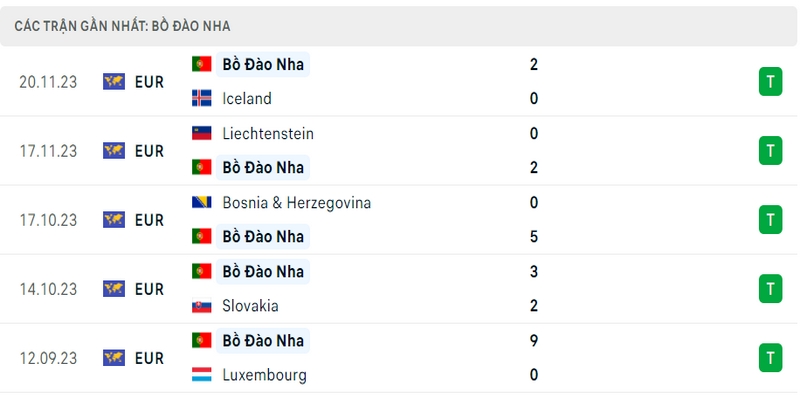Viewport: 800px width, 400px height.
Task: Click the Liechtenstein flag icon
Action: [202, 134]
